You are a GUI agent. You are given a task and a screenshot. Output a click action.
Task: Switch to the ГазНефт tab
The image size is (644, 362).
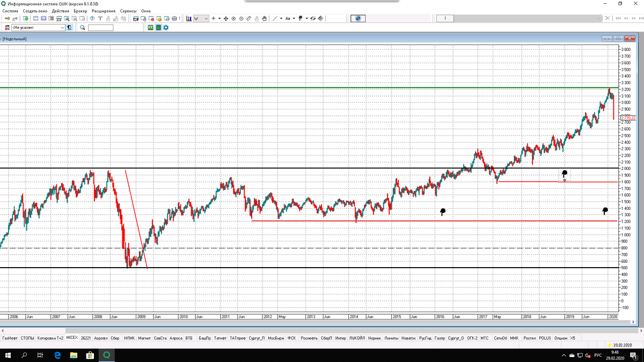(x=10, y=338)
